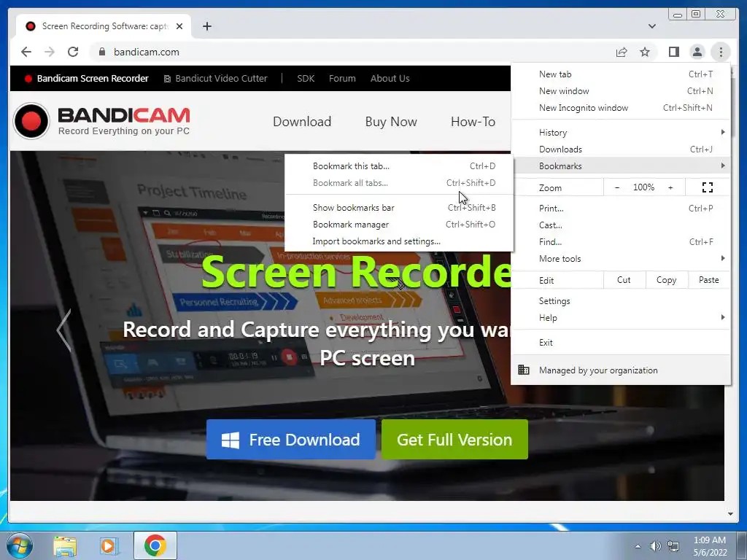
Task: Open the How-To nav link
Action: click(473, 122)
